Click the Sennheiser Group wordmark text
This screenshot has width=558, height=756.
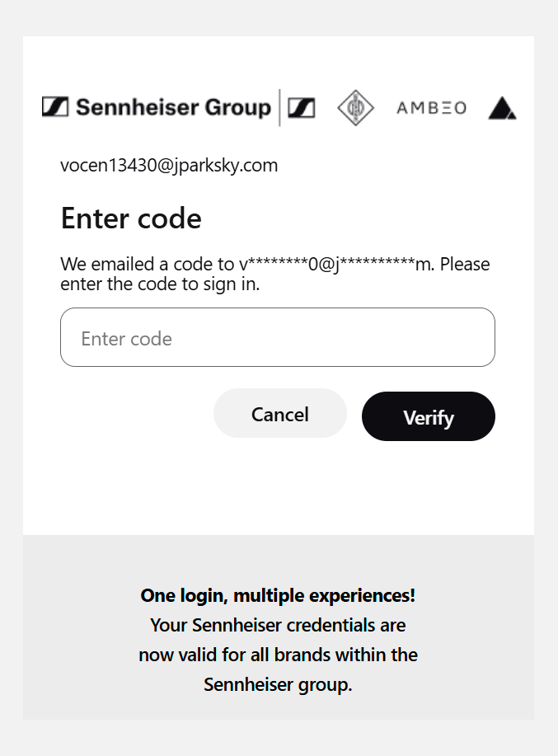[173, 107]
